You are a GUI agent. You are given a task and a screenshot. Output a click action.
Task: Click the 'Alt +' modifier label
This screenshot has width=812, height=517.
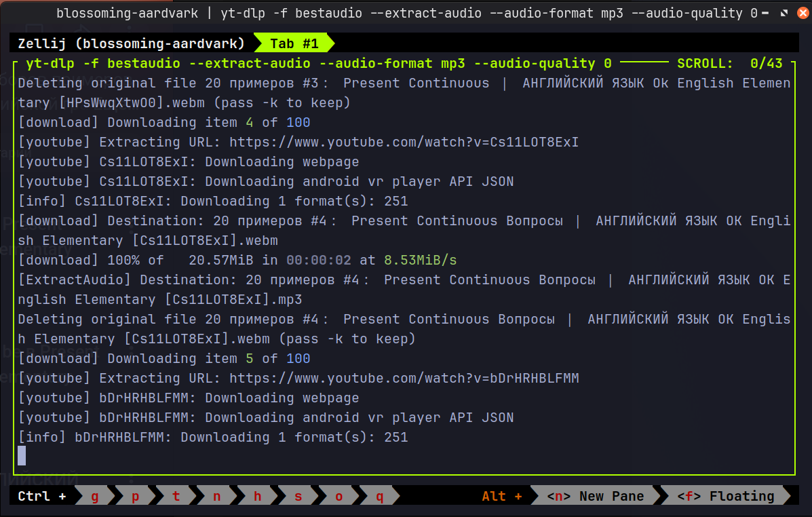[x=502, y=496]
